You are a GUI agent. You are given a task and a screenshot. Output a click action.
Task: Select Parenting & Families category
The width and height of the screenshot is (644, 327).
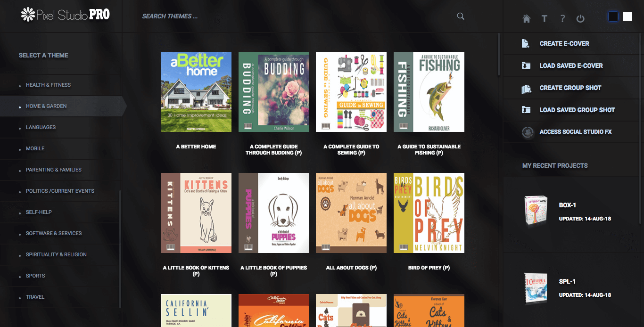[x=54, y=170]
